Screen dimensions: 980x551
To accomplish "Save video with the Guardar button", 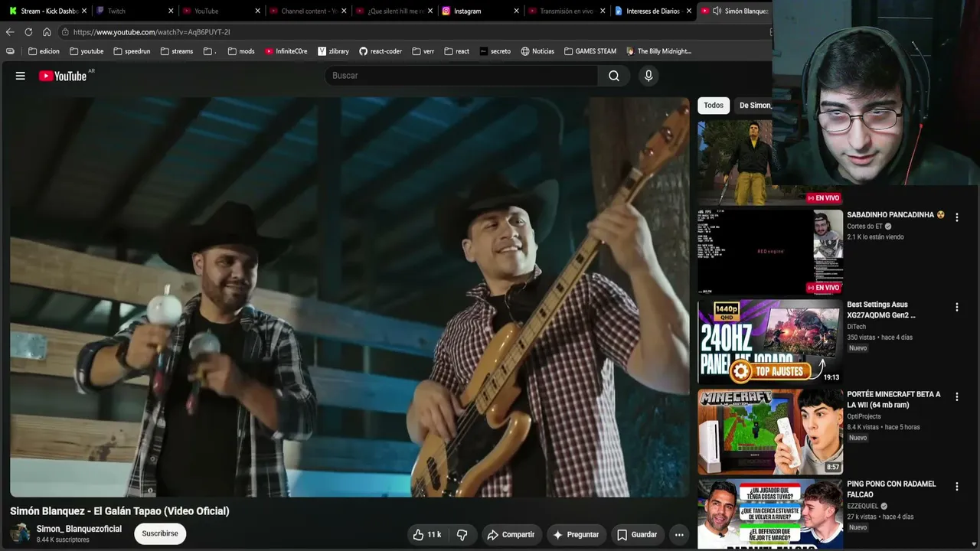I will coord(636,535).
